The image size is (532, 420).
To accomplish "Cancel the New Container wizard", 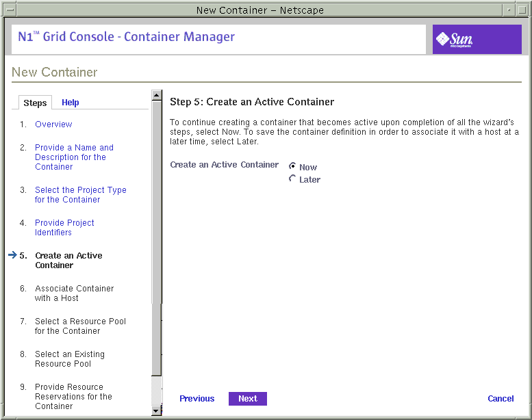I will 501,399.
